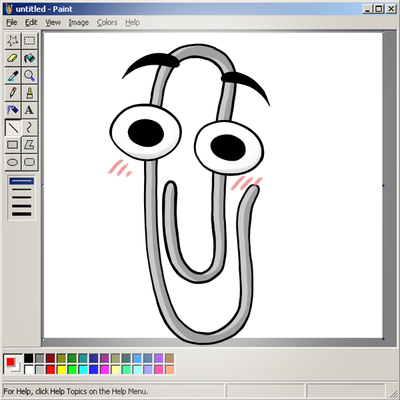Pick the olive palette swatch
This screenshot has width=400, height=400.
pos(62,359)
